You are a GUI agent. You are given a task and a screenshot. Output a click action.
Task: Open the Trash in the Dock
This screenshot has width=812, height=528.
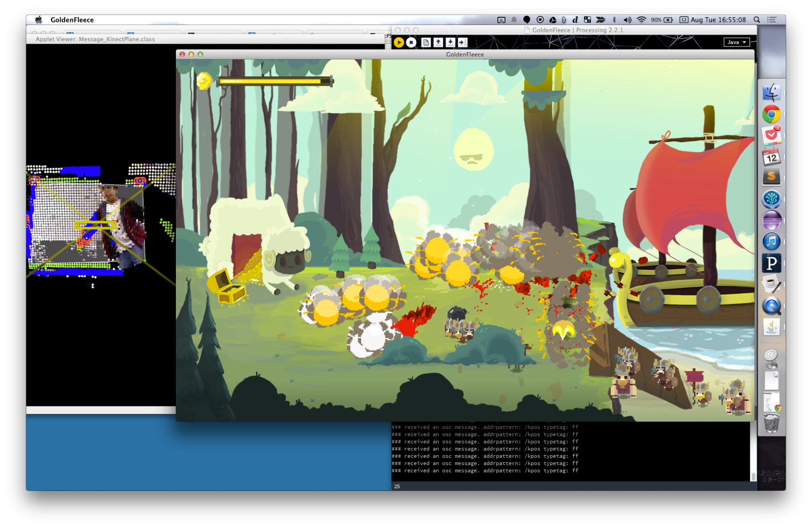point(771,422)
